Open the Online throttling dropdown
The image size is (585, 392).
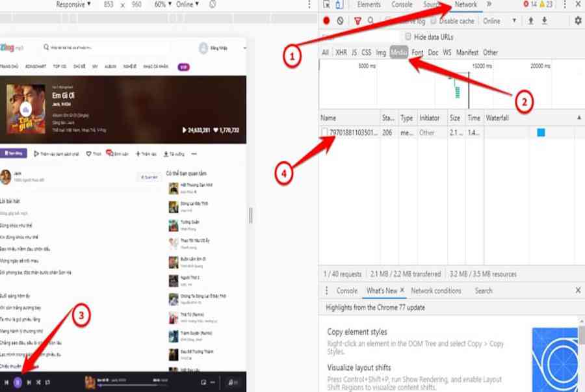499,21
